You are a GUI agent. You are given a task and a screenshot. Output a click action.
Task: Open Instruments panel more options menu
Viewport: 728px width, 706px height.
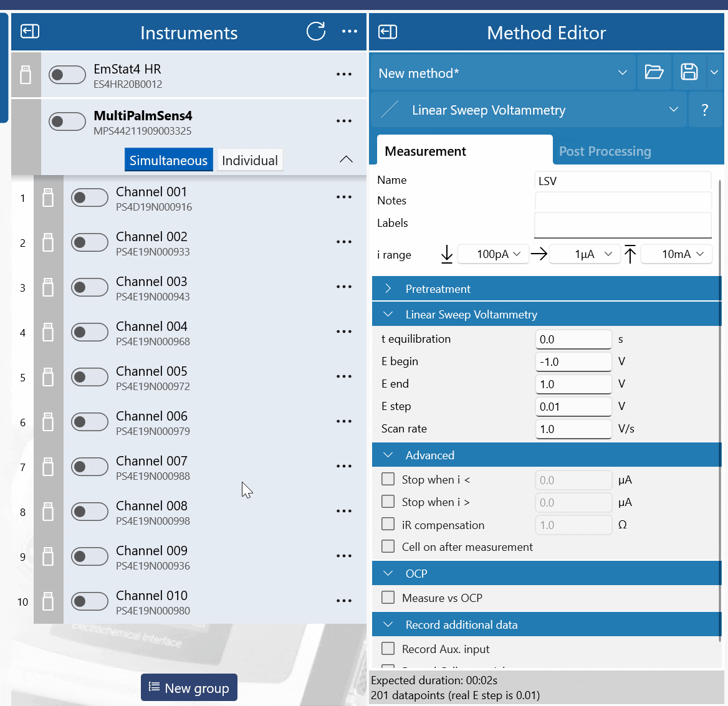pyautogui.click(x=349, y=32)
